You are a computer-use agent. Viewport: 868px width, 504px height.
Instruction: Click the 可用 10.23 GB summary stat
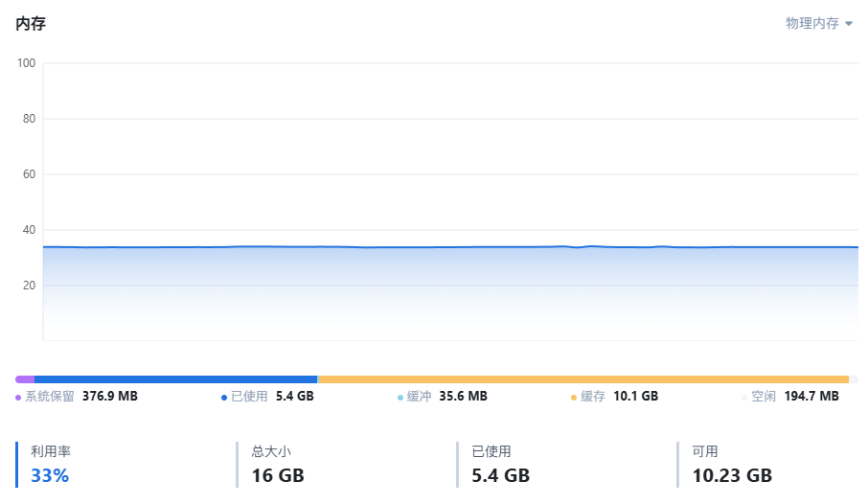[731, 464]
